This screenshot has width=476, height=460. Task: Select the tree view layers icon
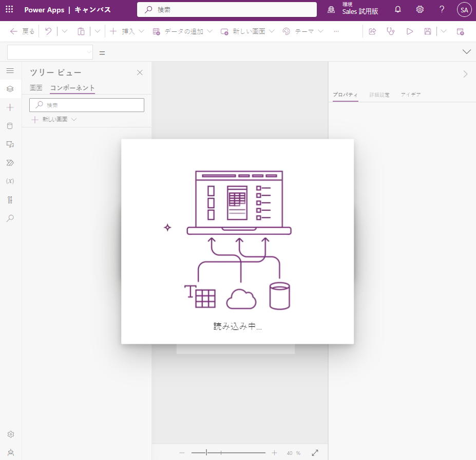coord(10,89)
